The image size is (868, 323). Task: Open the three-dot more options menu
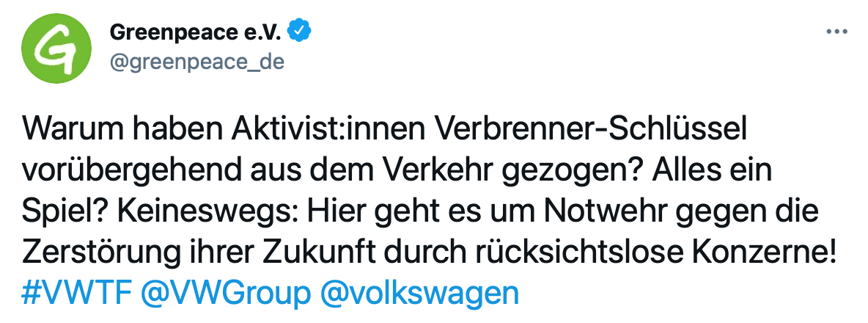click(x=836, y=32)
